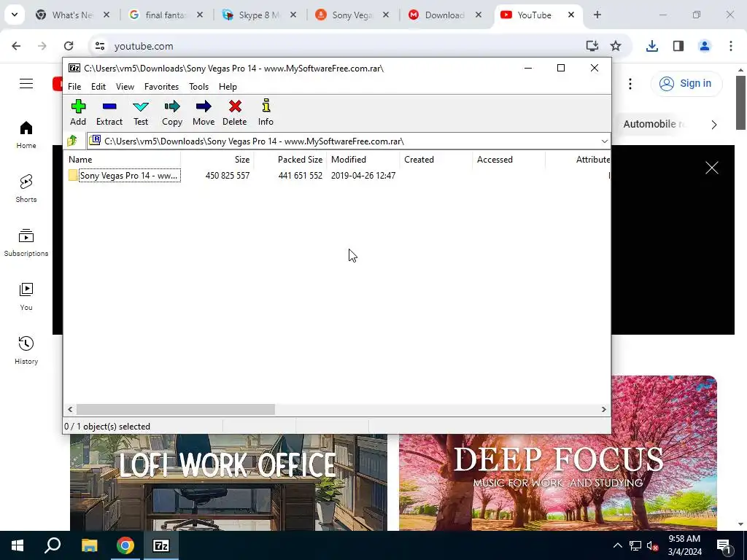Open Windows taskbar search

[x=53, y=545]
